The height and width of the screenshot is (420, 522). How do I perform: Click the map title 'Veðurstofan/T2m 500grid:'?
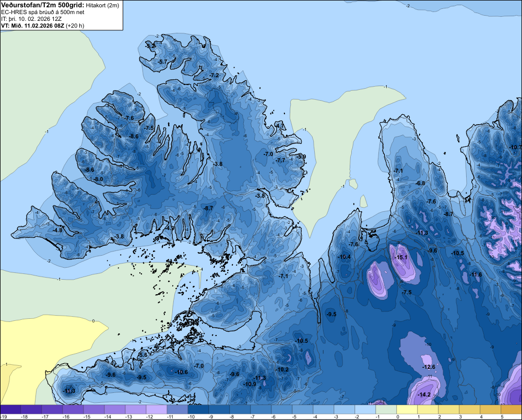[x=43, y=5]
